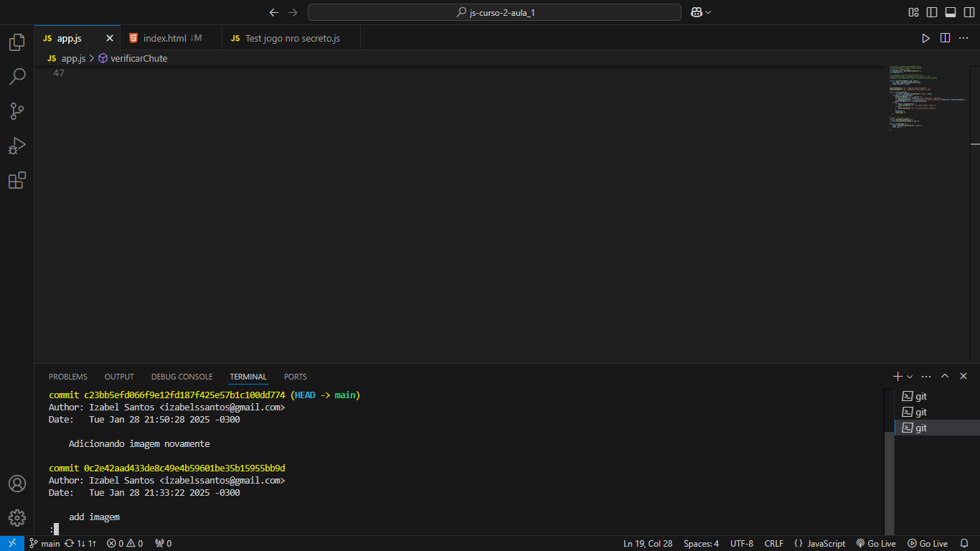The width and height of the screenshot is (980, 551).
Task: Click commit hash 0c2e42aad433de8c49e4b59601be35b15955bb9d
Action: pyautogui.click(x=184, y=468)
